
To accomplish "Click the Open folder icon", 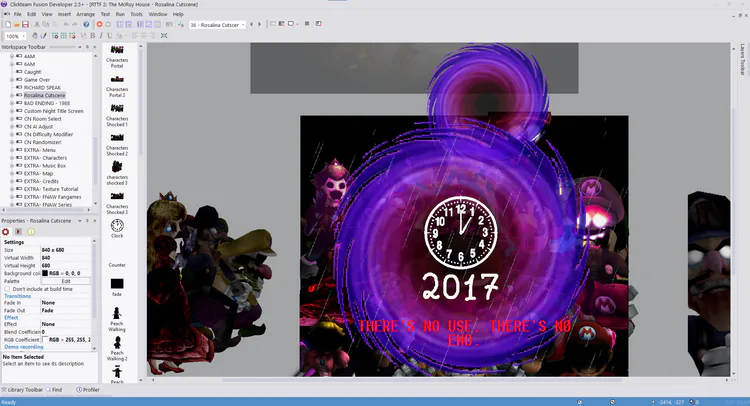I will coord(17,24).
